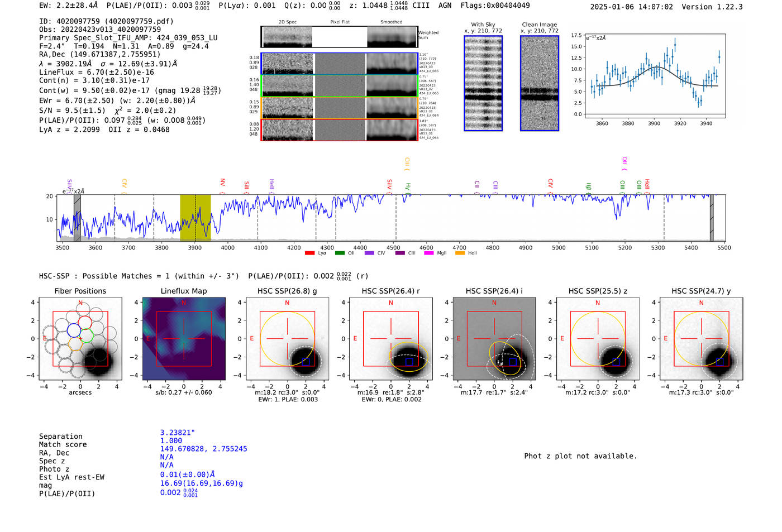Click the green Hγ line marker

click(x=408, y=188)
